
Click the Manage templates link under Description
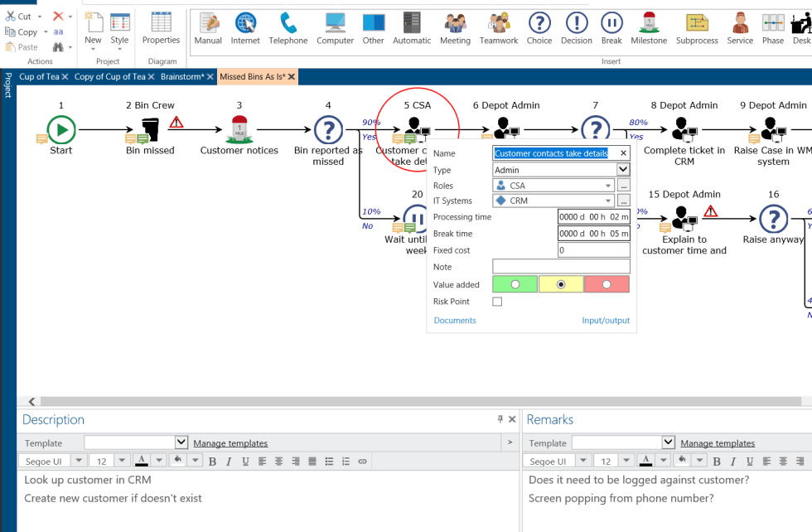230,443
